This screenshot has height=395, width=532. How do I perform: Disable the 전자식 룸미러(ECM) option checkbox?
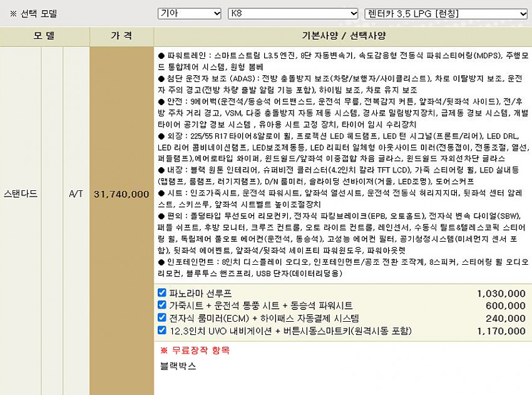pyautogui.click(x=162, y=317)
